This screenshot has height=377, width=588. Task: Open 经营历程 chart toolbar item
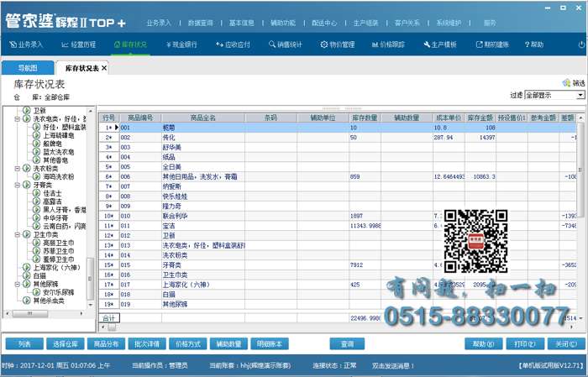[x=79, y=45]
